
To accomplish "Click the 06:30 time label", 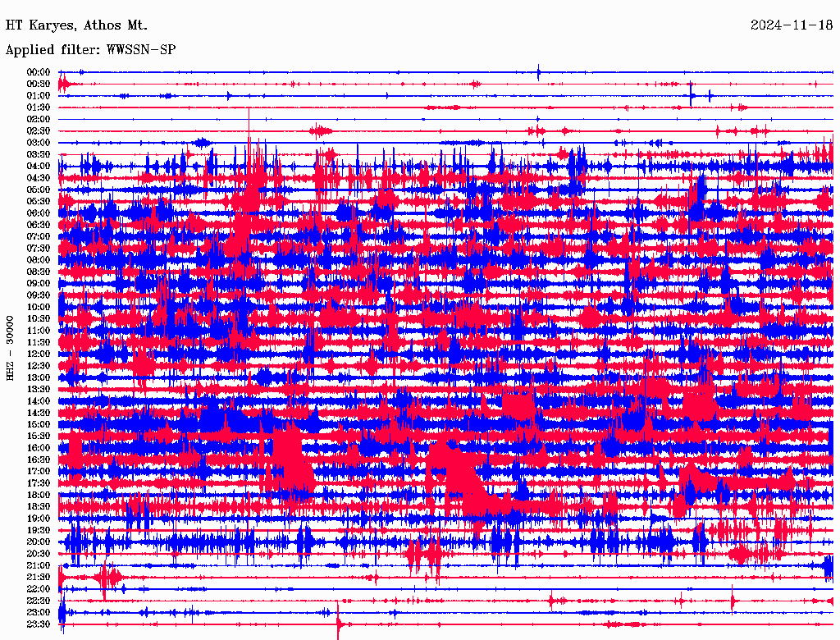I will [39, 225].
